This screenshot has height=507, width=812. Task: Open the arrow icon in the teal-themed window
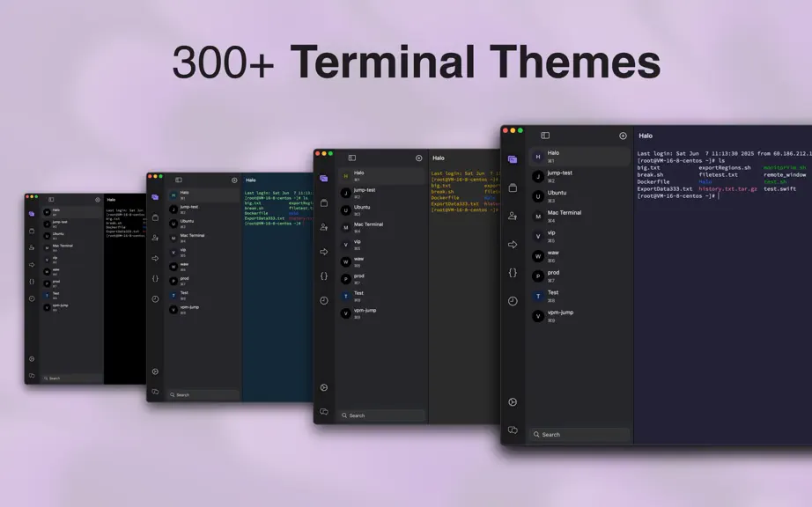coord(155,258)
